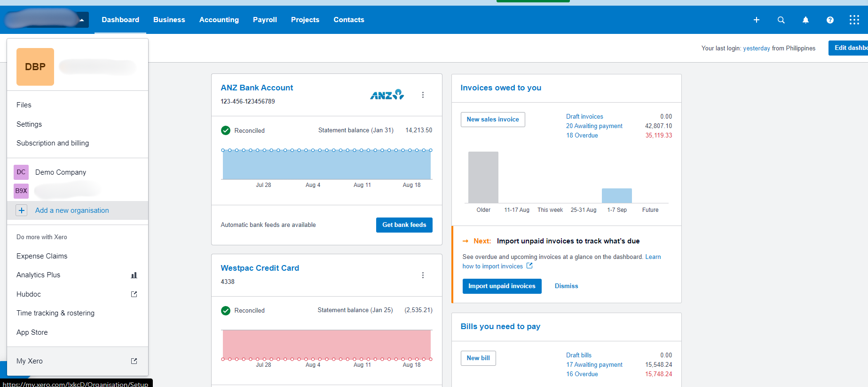Click the My Xero external link icon
This screenshot has width=868, height=387.
(134, 361)
